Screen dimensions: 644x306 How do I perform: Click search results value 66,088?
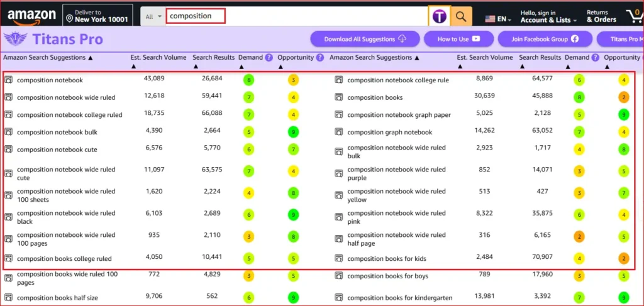[x=213, y=113]
